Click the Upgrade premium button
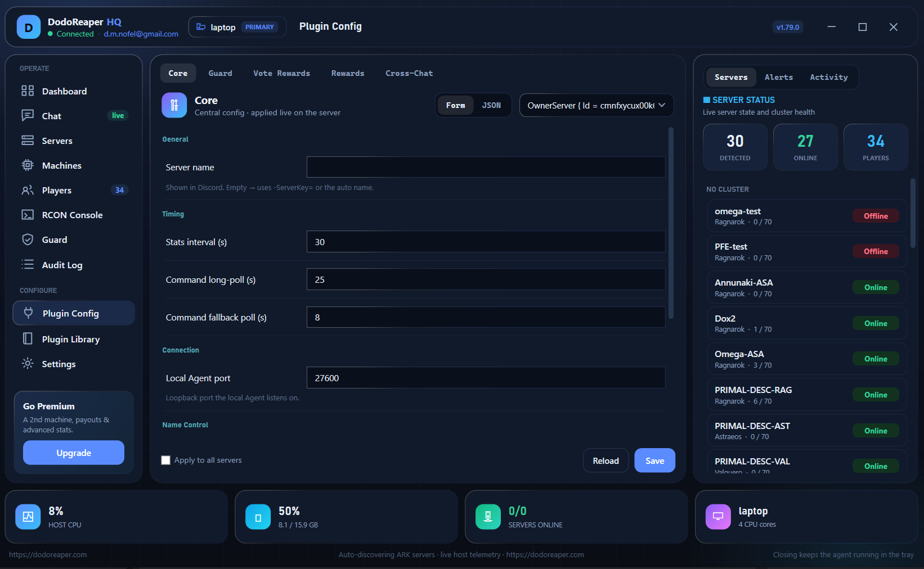This screenshot has height=569, width=924. (74, 453)
